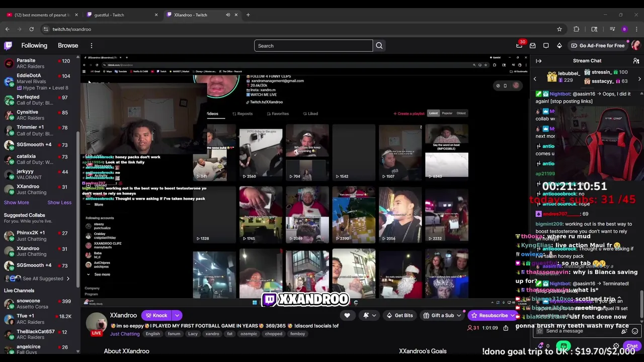Open the browser extensions puzzle icon

pos(577,29)
